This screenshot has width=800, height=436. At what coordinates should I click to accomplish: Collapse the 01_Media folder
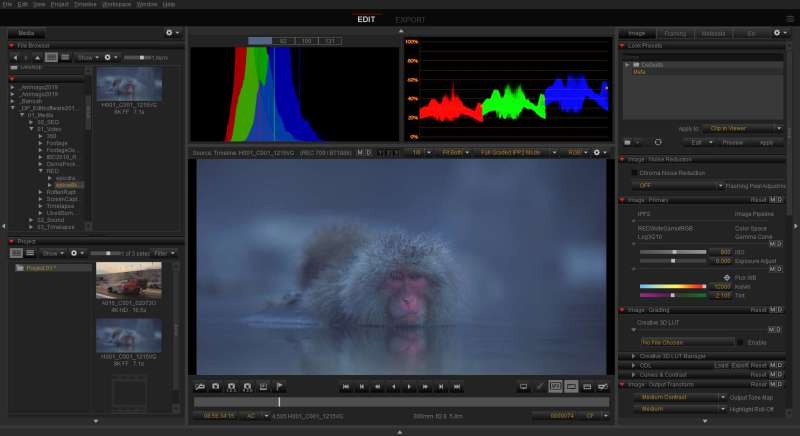[22, 115]
